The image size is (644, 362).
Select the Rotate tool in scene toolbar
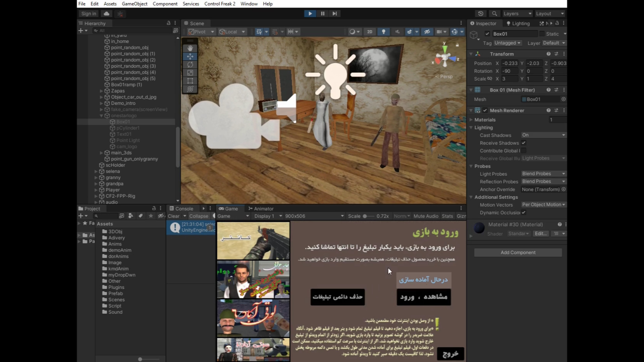tap(190, 64)
